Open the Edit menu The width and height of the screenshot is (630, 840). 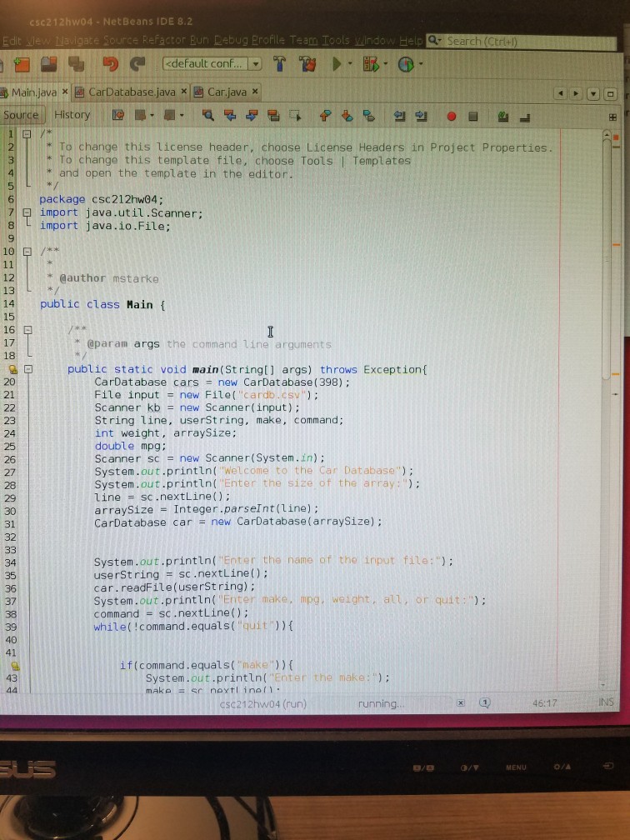click(x=12, y=41)
